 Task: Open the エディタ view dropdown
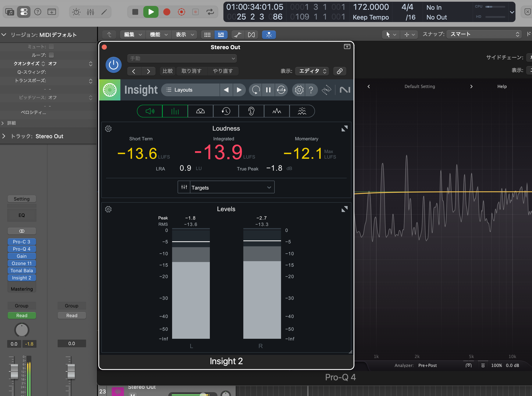tap(312, 71)
